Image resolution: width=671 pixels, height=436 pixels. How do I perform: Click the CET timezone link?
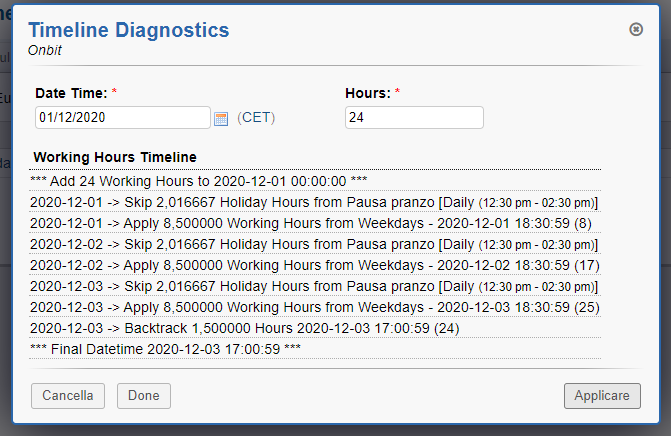[x=257, y=118]
